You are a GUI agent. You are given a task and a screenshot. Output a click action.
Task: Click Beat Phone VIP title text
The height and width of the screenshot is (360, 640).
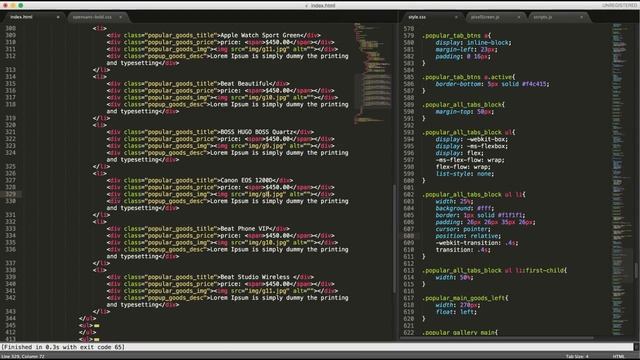coord(244,229)
